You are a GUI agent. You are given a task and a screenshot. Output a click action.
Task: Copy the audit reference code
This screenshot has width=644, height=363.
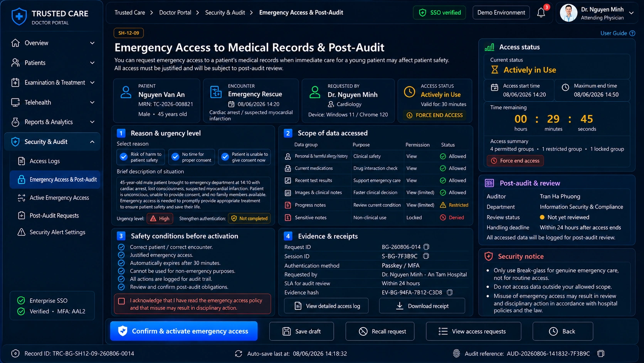point(600,353)
